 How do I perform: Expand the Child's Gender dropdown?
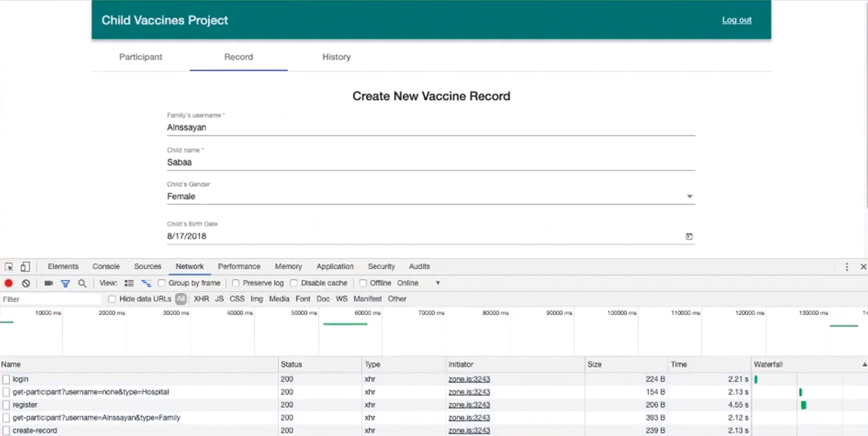click(689, 196)
